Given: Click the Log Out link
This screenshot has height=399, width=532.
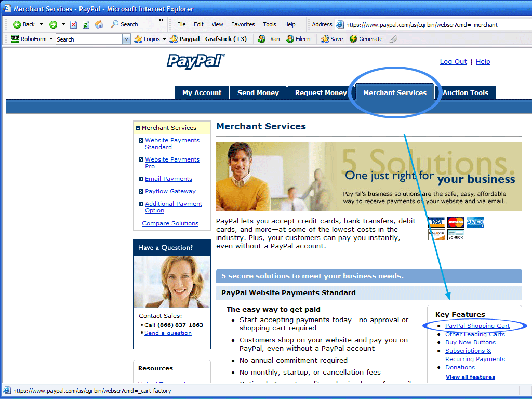Looking at the screenshot, I should point(453,62).
